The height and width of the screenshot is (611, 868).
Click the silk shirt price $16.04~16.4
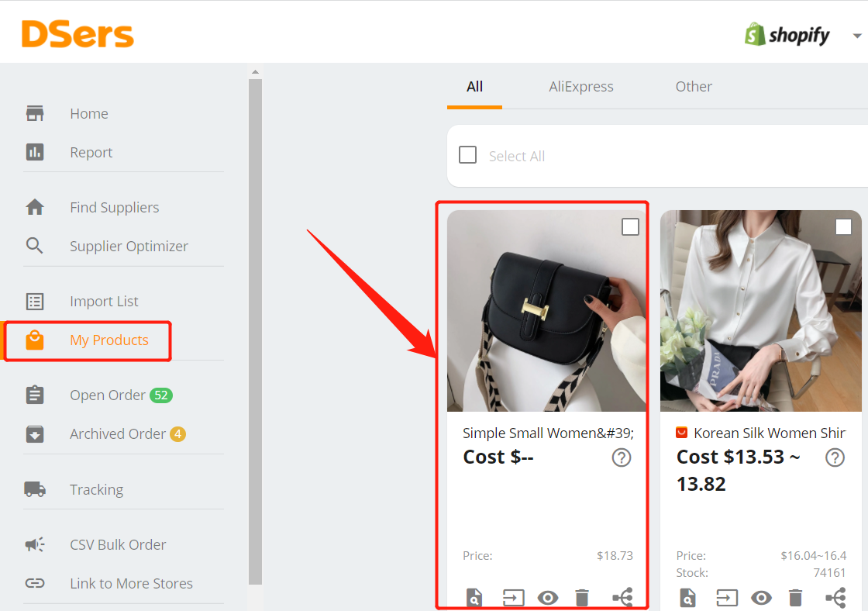(813, 556)
